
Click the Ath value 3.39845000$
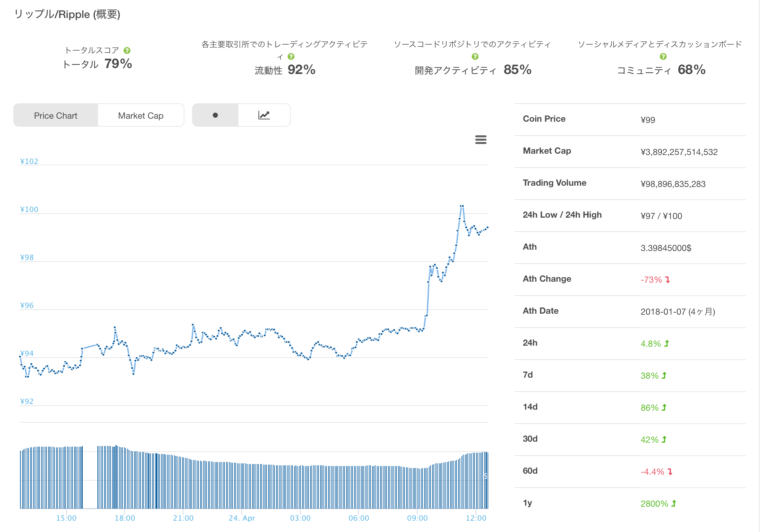tap(666, 248)
